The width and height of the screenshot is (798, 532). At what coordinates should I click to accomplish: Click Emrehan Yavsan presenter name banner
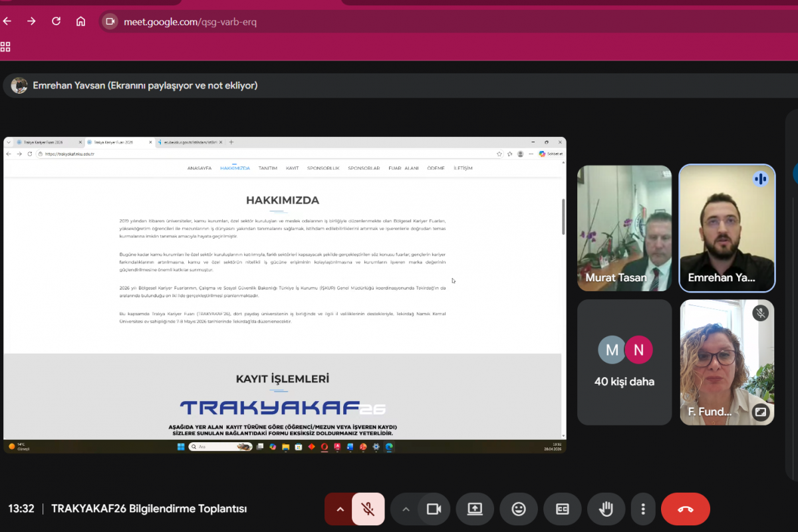[x=145, y=85]
